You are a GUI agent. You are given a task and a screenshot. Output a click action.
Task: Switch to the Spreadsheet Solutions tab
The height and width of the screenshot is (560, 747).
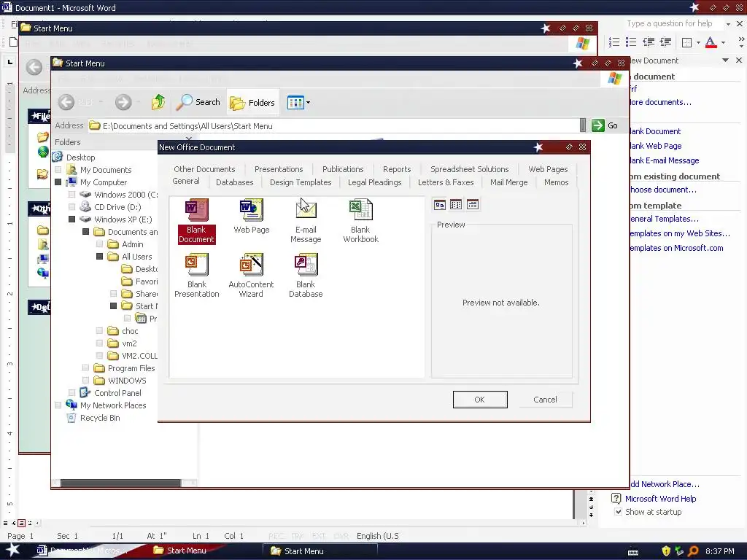click(x=469, y=169)
